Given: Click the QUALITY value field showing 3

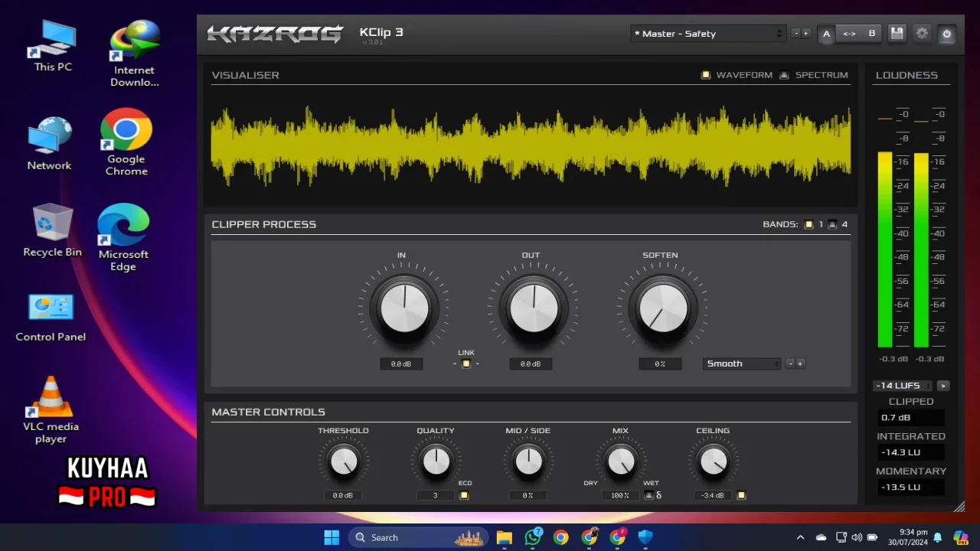Looking at the screenshot, I should (x=435, y=496).
